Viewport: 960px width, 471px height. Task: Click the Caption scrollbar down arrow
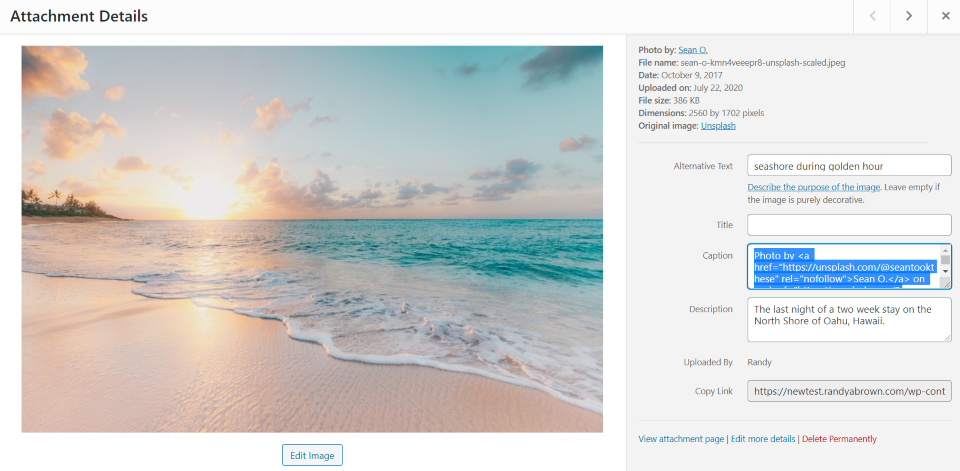[x=946, y=270]
